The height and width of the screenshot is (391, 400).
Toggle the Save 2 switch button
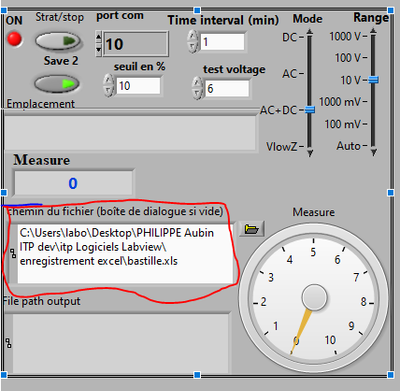point(57,84)
